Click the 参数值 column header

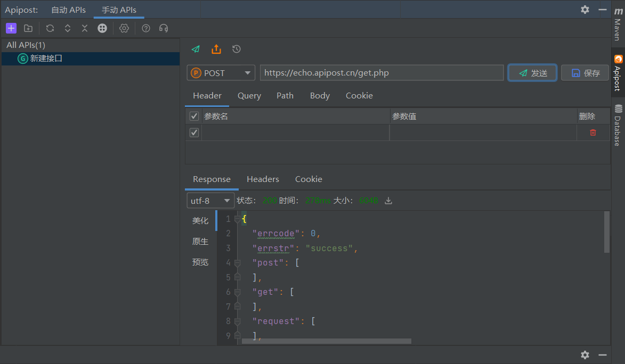click(x=483, y=117)
